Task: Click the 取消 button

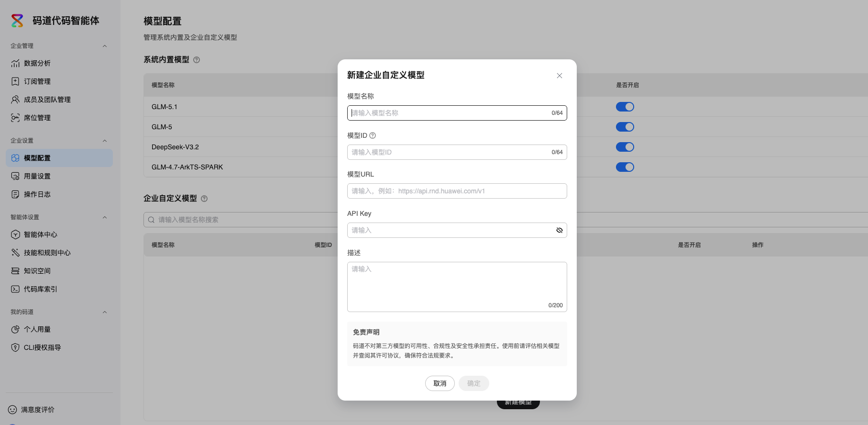Action: 440,383
